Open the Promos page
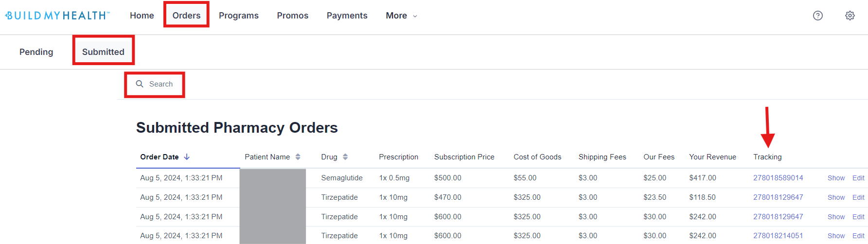 [292, 16]
